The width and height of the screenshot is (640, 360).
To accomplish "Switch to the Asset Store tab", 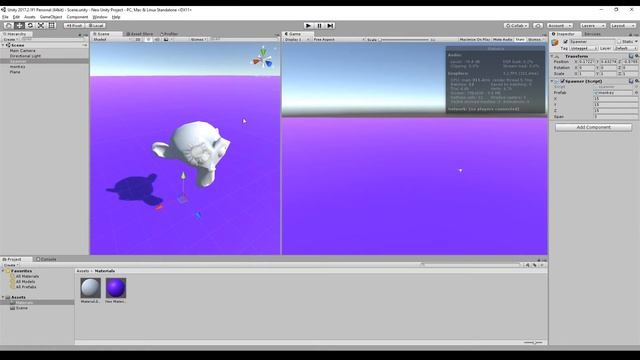I will tap(140, 34).
